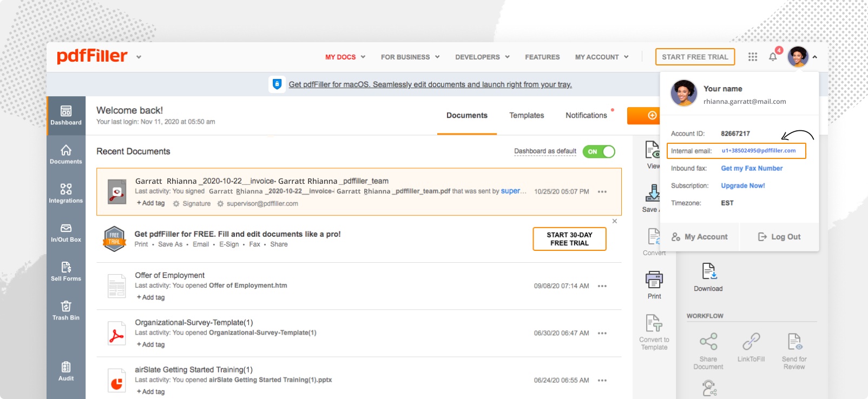Click the airSlate training pptx icon
Image resolution: width=868 pixels, height=399 pixels.
click(x=117, y=380)
